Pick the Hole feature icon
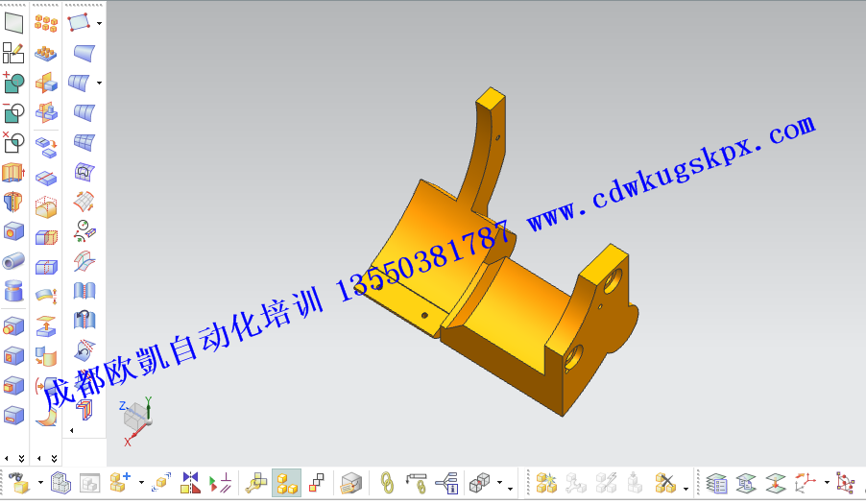The height and width of the screenshot is (504, 866). coord(13,231)
